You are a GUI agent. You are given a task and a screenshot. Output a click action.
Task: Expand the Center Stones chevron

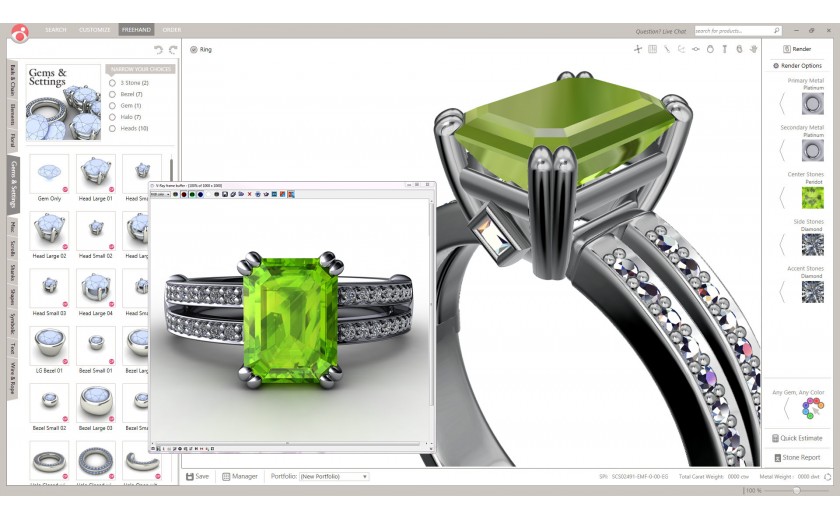[782, 198]
